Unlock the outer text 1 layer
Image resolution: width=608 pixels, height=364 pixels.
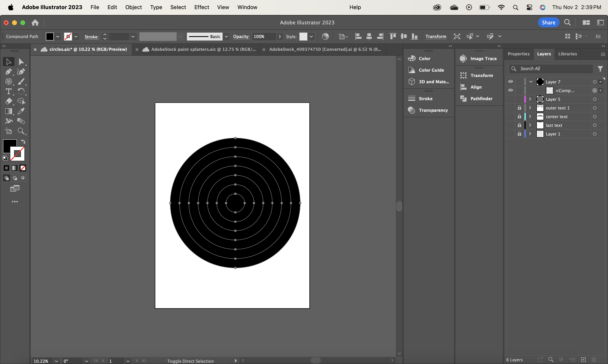(x=520, y=108)
